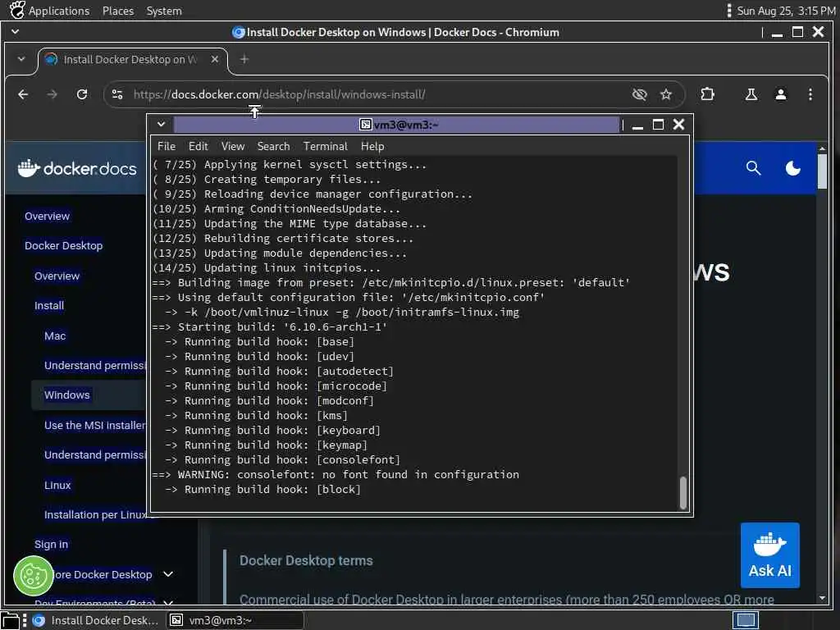Image resolution: width=840 pixels, height=630 pixels.
Task: Click the tracking protection eye icon
Action: tap(639, 94)
